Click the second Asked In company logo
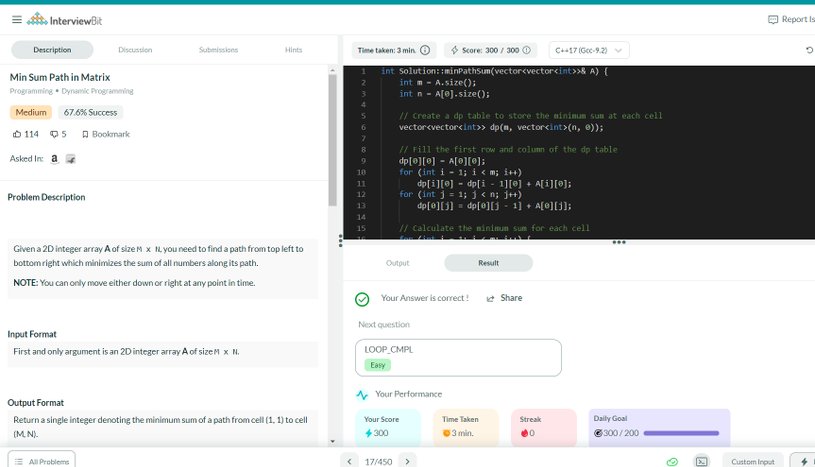 click(71, 159)
